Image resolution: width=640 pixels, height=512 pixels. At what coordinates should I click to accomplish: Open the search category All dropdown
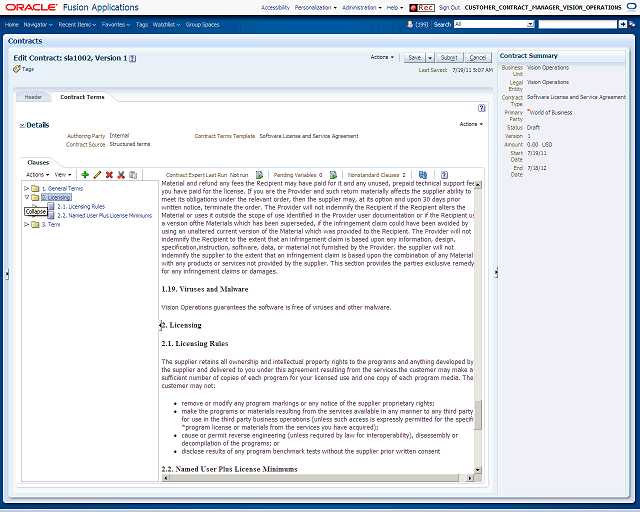click(531, 24)
